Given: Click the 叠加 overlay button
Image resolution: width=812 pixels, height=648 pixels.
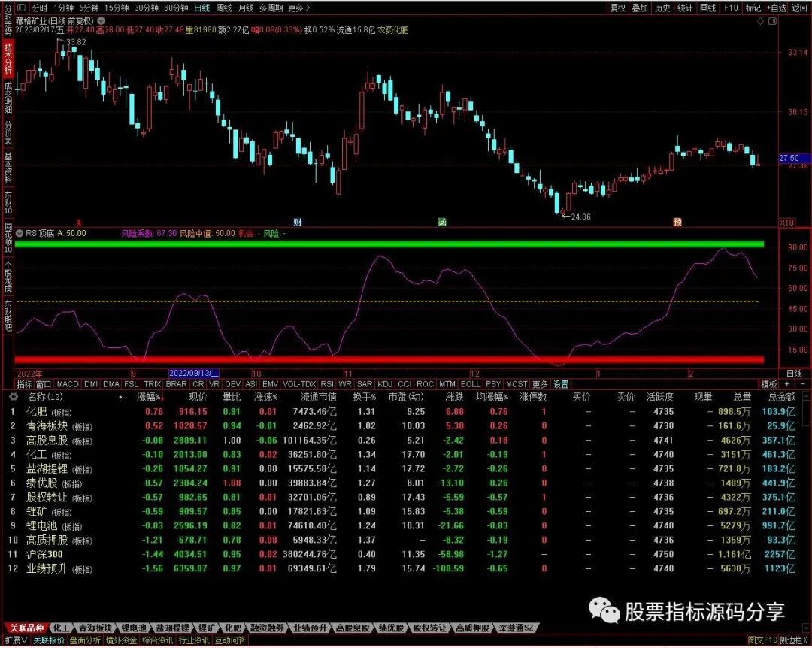Looking at the screenshot, I should pos(640,8).
